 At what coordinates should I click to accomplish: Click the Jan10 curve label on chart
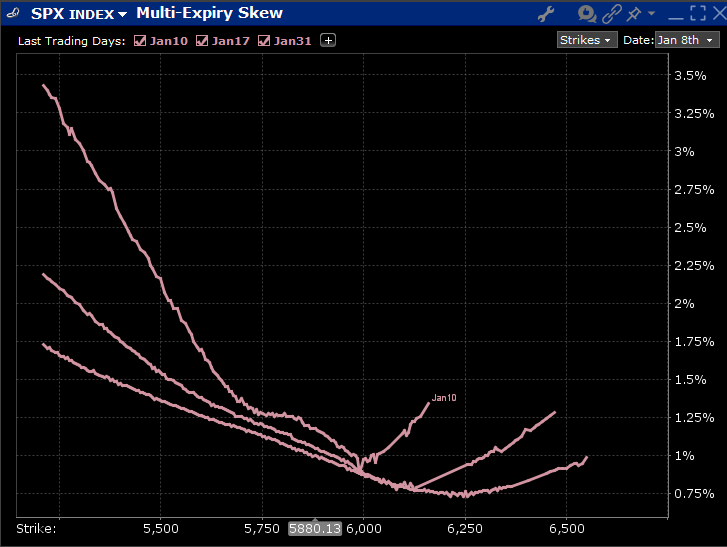(444, 398)
